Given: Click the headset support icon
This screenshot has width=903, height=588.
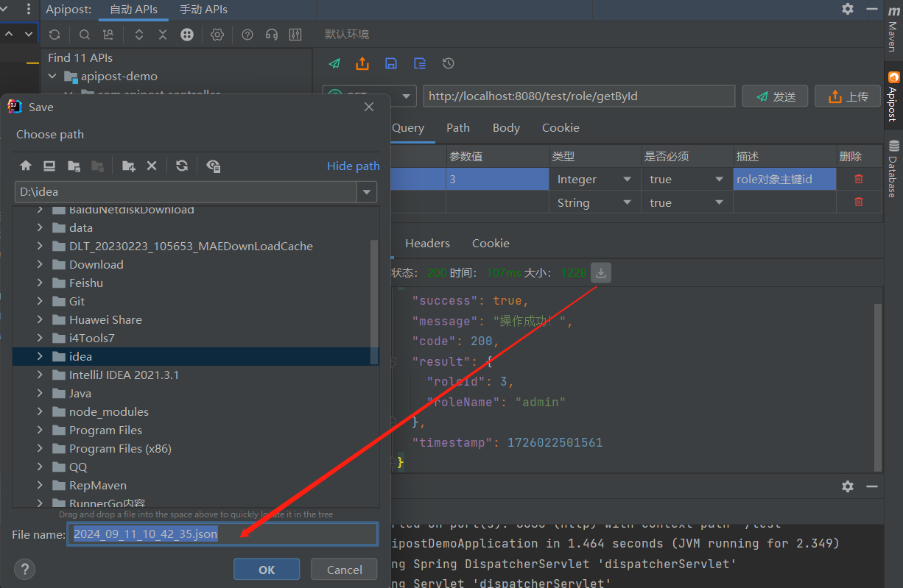Looking at the screenshot, I should (x=271, y=35).
